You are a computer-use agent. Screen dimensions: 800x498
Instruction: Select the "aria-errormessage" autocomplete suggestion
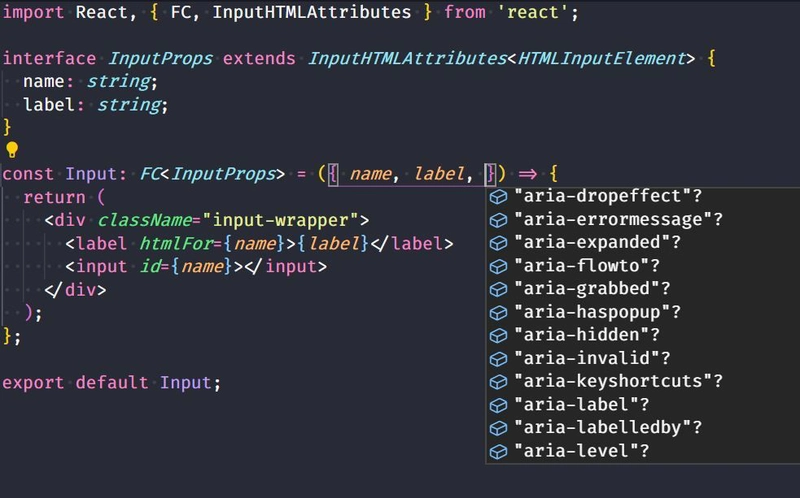(617, 219)
